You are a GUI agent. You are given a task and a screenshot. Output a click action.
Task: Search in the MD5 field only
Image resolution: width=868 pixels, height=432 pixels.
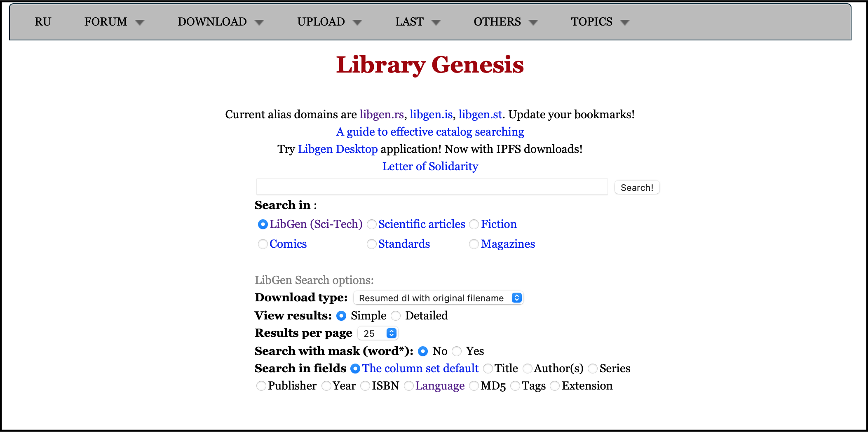click(x=474, y=386)
